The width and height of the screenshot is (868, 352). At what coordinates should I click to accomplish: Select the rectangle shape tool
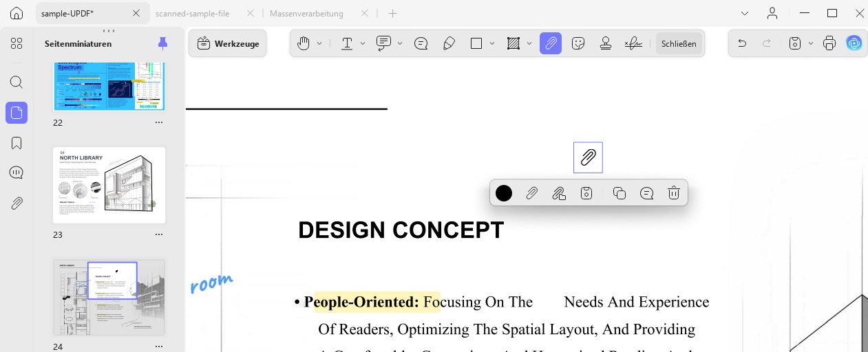click(x=476, y=43)
